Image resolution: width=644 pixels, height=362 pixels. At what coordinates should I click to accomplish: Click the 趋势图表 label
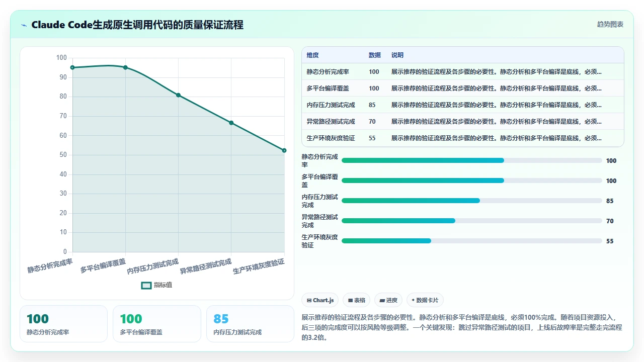coord(610,25)
